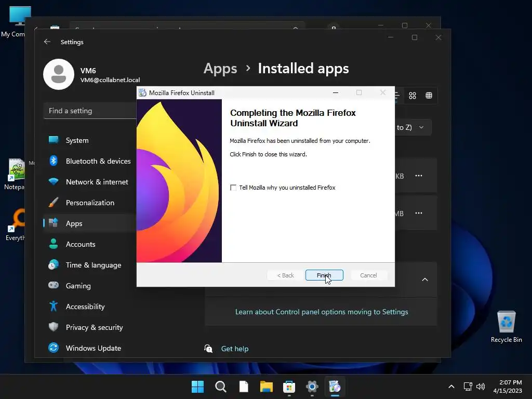Collapse the related settings section chevron
Viewport: 532px width, 399px height.
tap(425, 280)
